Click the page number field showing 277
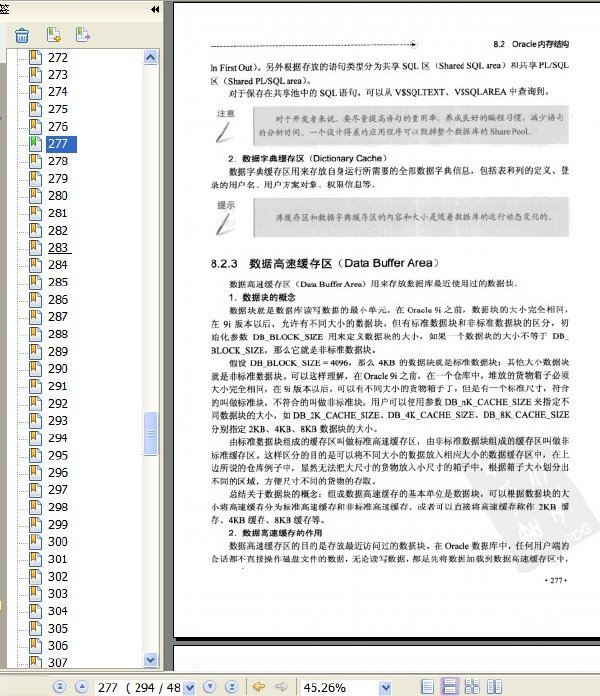 tap(139, 688)
